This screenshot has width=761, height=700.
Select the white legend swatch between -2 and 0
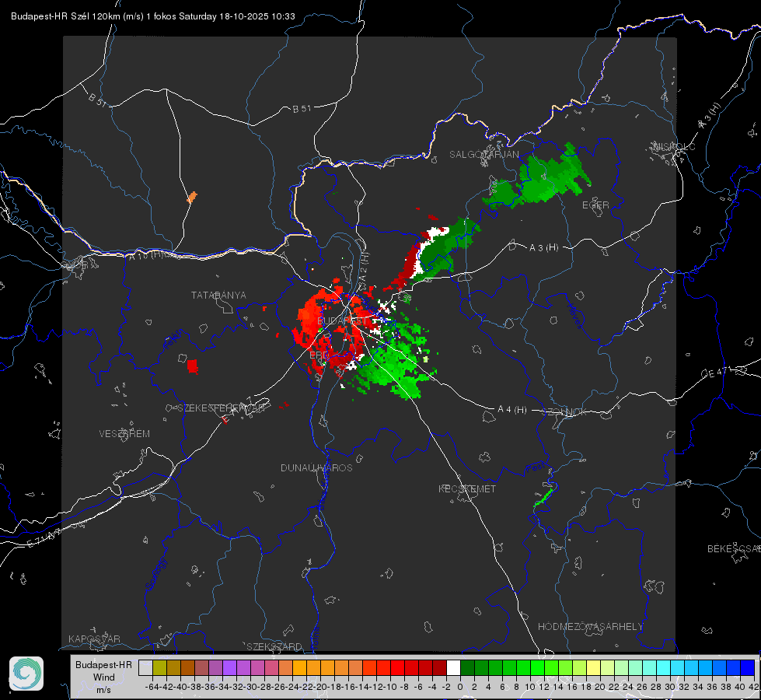tap(453, 667)
